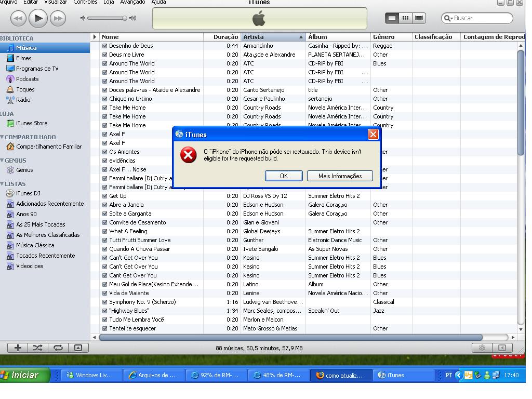532x399 pixels.
Task: Open the Avançado menu
Action: [x=132, y=2]
